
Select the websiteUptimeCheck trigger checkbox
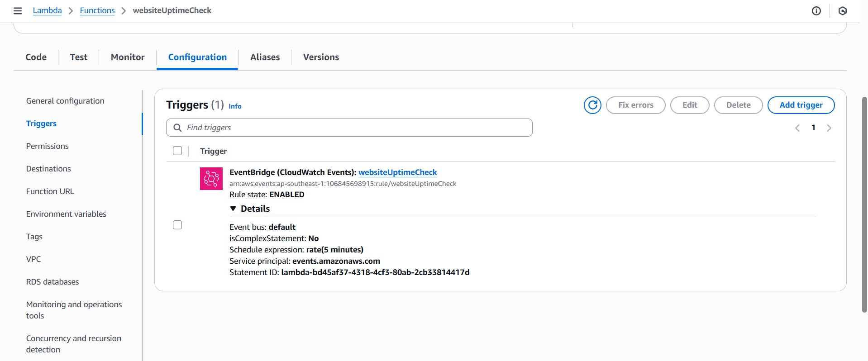[177, 225]
